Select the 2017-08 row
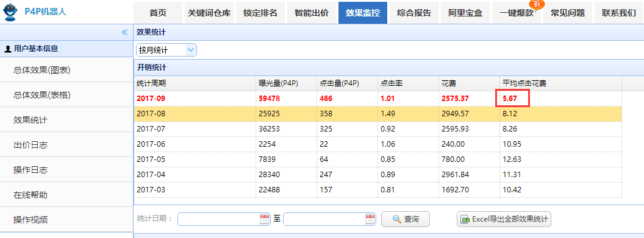This screenshot has height=238, width=644. click(x=378, y=113)
